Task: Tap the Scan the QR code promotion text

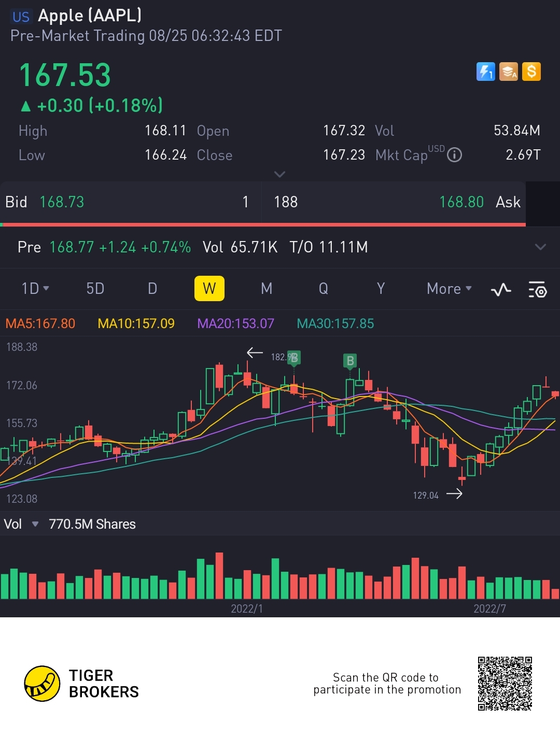Action: tap(387, 684)
